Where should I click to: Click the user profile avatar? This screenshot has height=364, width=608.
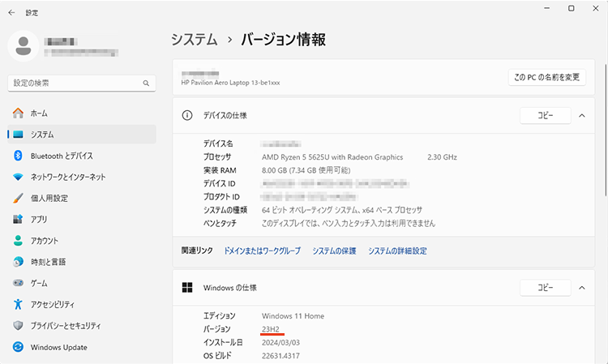coord(24,46)
